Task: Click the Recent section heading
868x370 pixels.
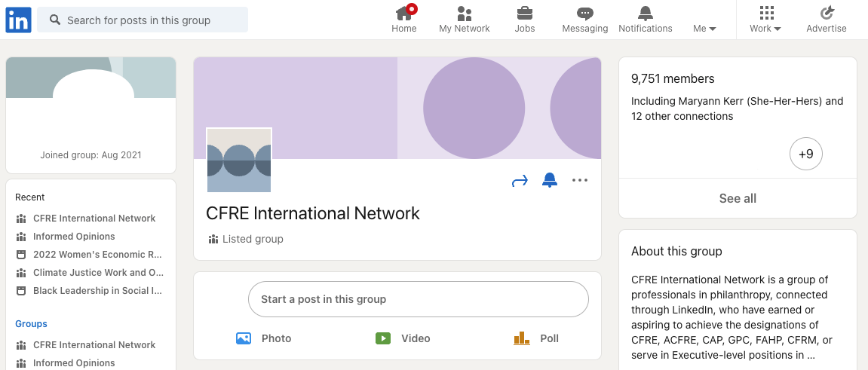Action: (x=30, y=197)
